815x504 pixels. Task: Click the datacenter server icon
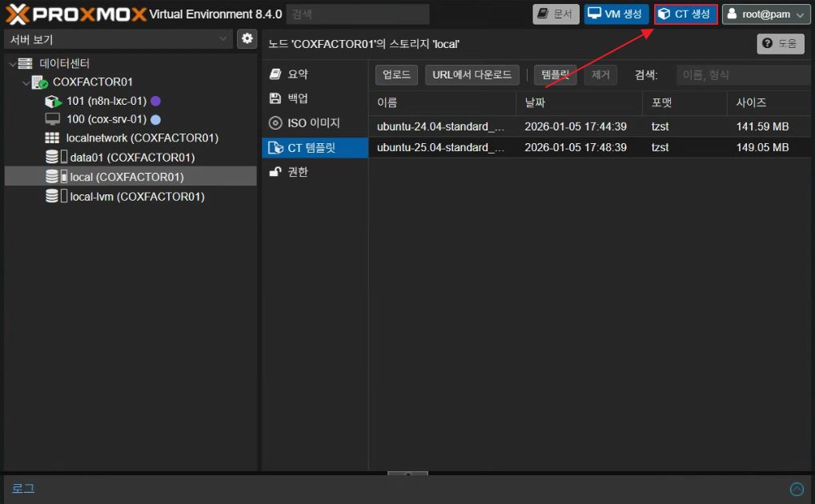pyautogui.click(x=25, y=63)
